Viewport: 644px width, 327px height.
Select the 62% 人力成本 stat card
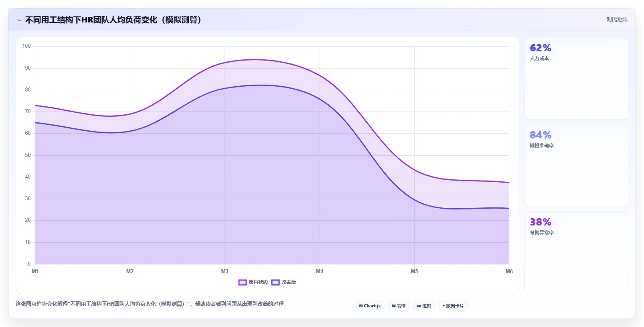click(576, 78)
